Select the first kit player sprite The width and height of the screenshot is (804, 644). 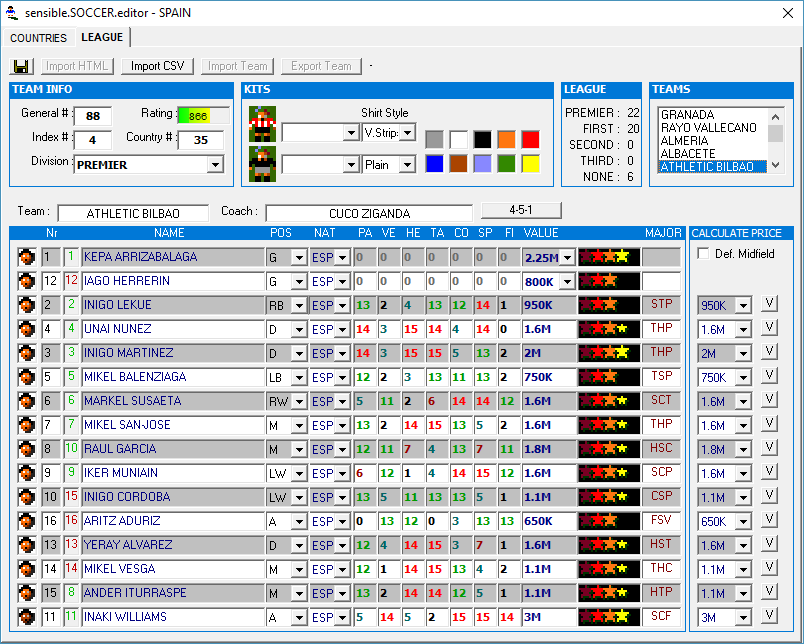click(263, 124)
